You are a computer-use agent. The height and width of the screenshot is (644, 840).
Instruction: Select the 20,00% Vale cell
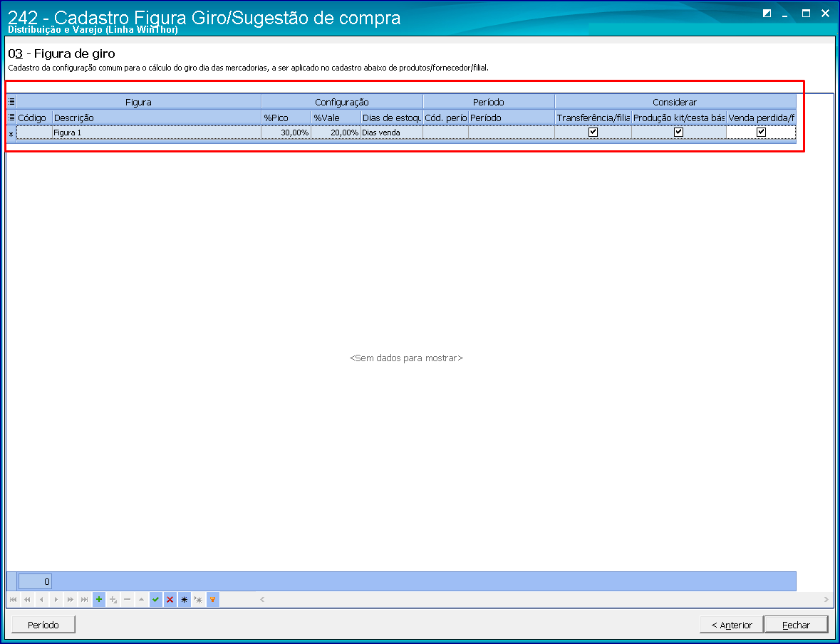[336, 133]
